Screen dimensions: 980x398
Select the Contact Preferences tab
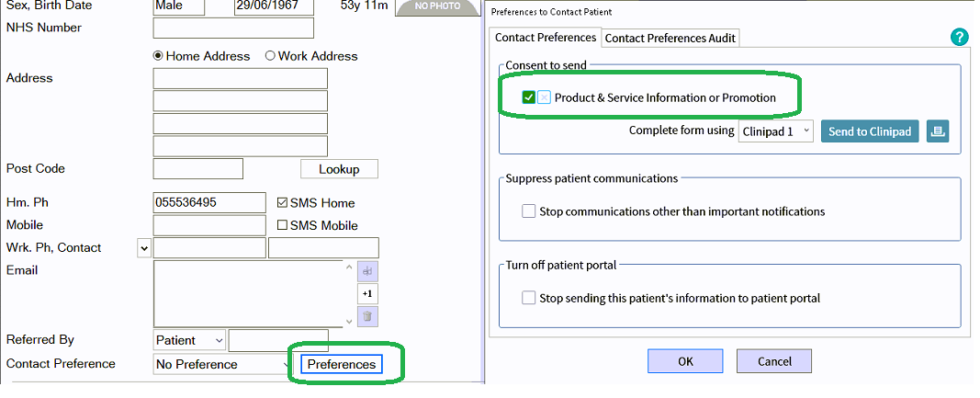pyautogui.click(x=546, y=37)
